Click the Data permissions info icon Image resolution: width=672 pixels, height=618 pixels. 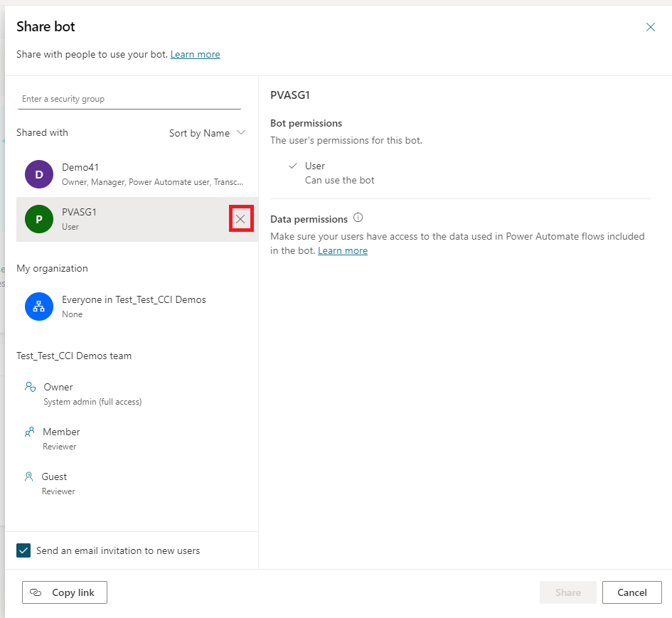click(x=358, y=218)
